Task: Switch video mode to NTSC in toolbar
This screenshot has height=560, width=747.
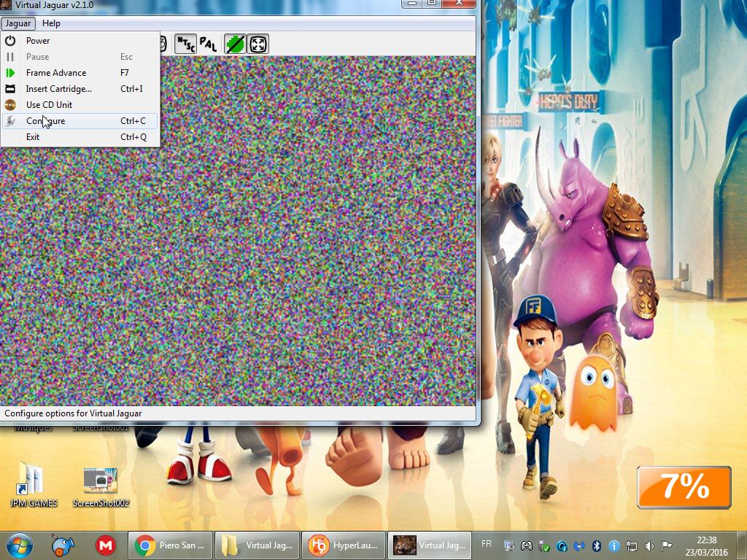Action: click(x=185, y=44)
